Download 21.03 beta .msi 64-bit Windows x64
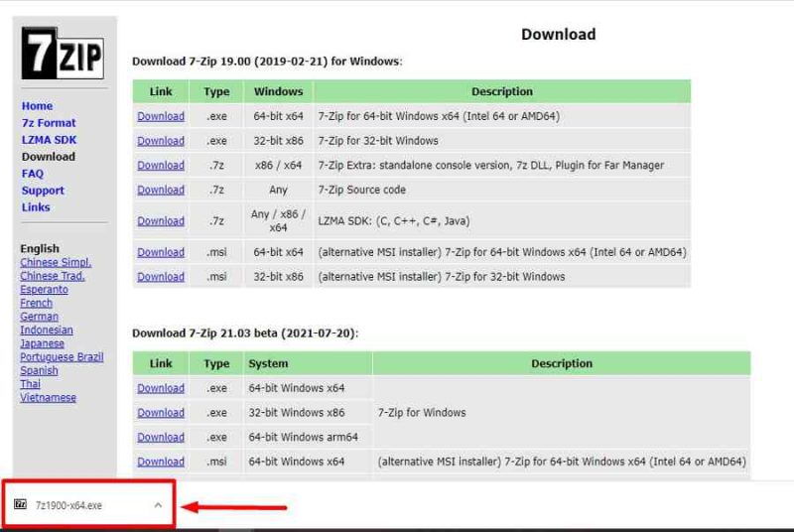Image resolution: width=794 pixels, height=532 pixels. [161, 462]
